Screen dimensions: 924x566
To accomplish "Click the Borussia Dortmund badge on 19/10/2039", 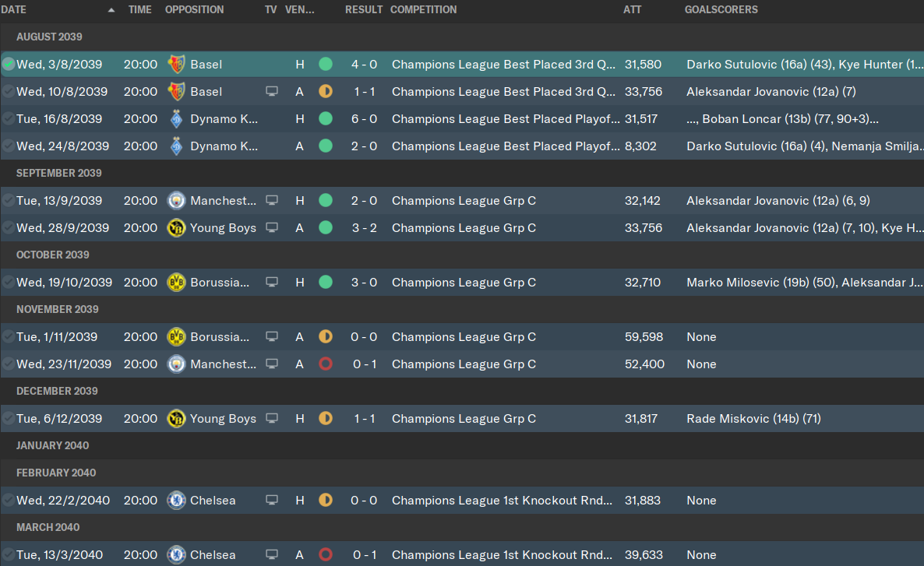I will click(x=176, y=283).
